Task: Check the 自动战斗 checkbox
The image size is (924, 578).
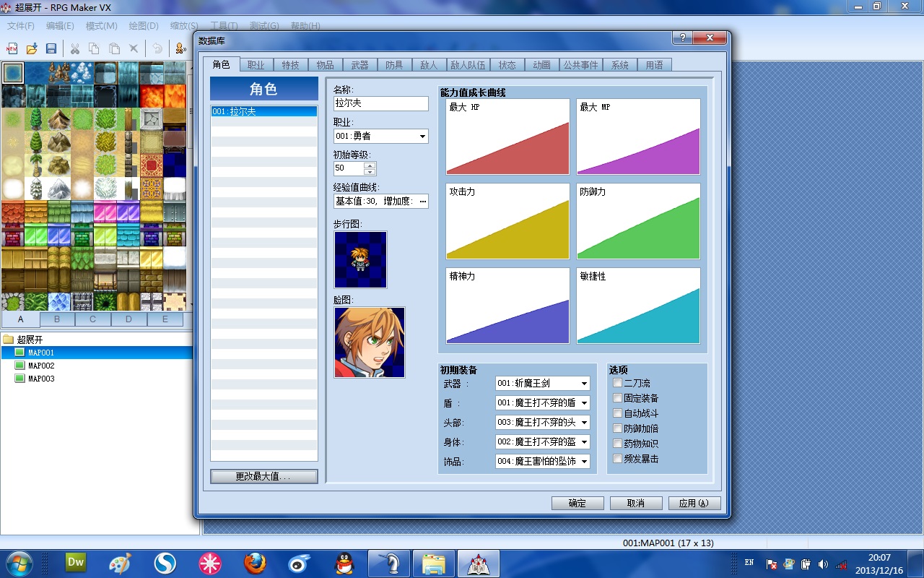Action: (x=617, y=413)
